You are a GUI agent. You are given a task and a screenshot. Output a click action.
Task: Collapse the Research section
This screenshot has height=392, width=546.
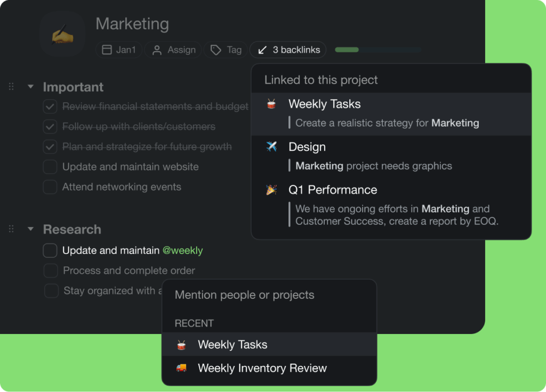[x=30, y=229]
